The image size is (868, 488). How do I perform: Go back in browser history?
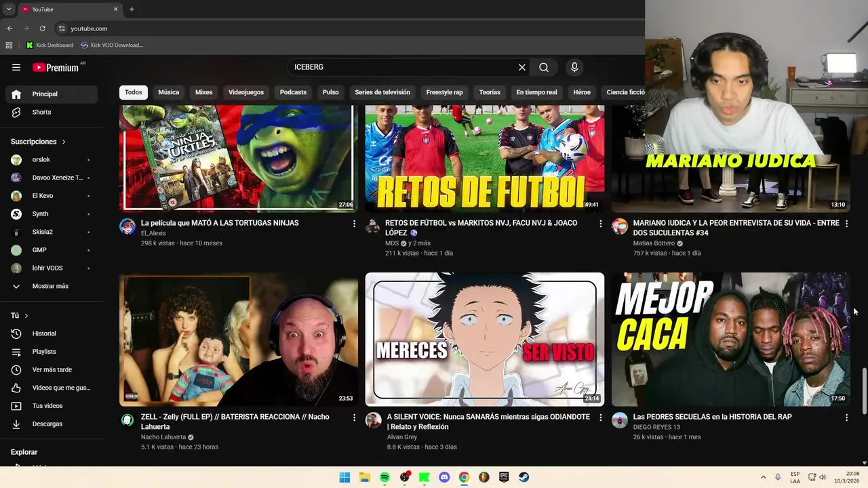point(9,28)
